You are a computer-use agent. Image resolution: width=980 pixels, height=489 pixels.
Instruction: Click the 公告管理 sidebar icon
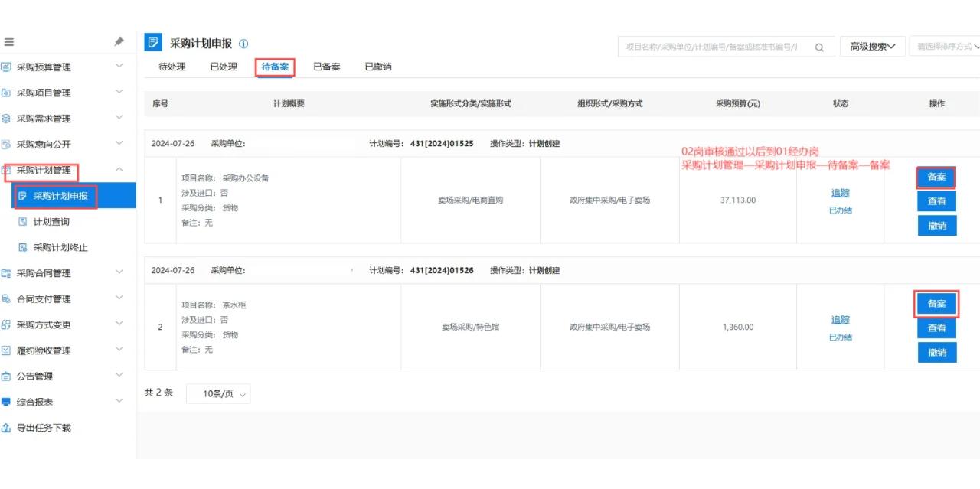point(6,377)
